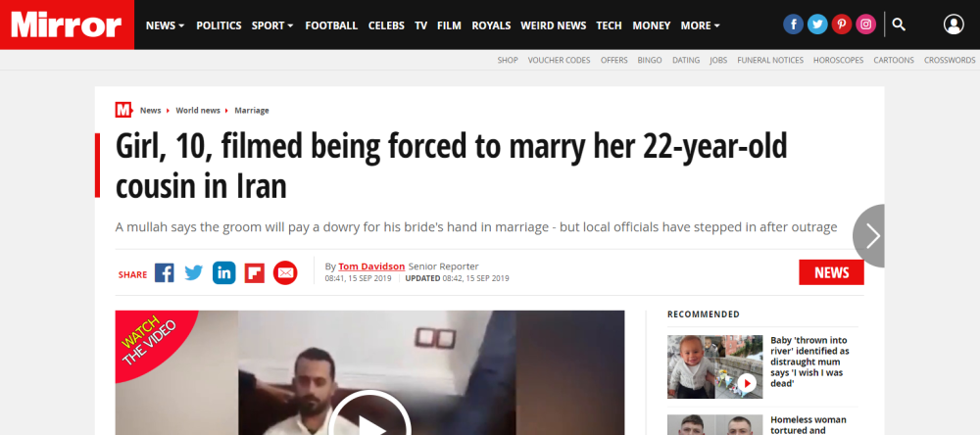Open the Mirror Pinterest icon in header
The image size is (980, 435).
pos(842,25)
